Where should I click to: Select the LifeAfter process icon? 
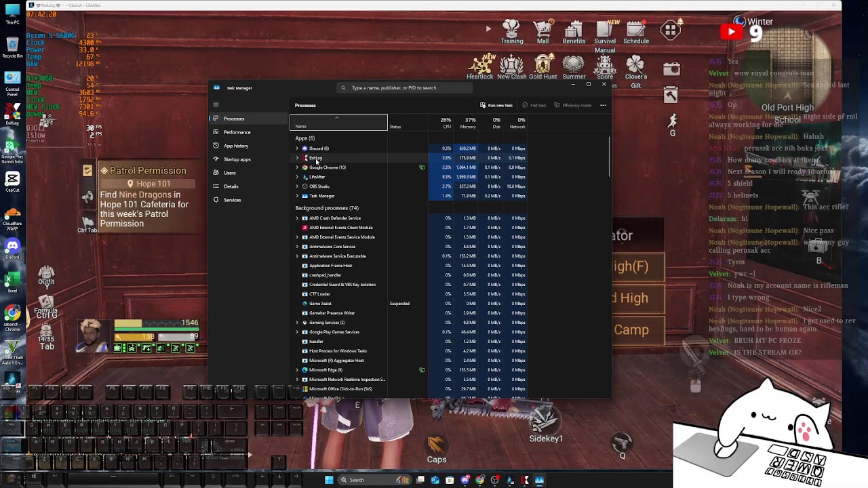pos(304,177)
